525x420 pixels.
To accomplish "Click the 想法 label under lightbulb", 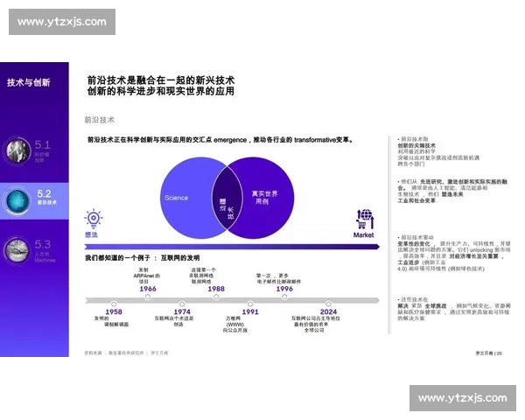I will pyautogui.click(x=91, y=234).
